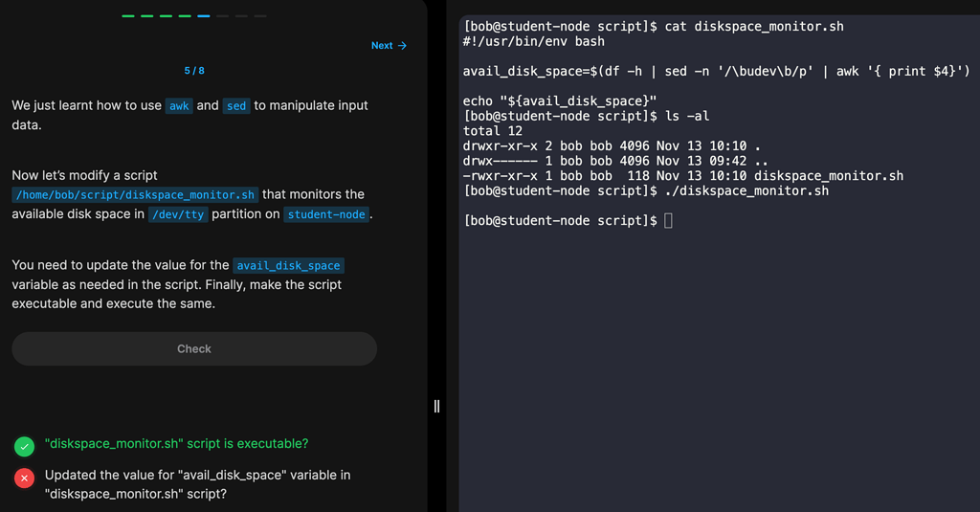980x512 pixels.
Task: Select the last gray progress segment
Action: 260,16
